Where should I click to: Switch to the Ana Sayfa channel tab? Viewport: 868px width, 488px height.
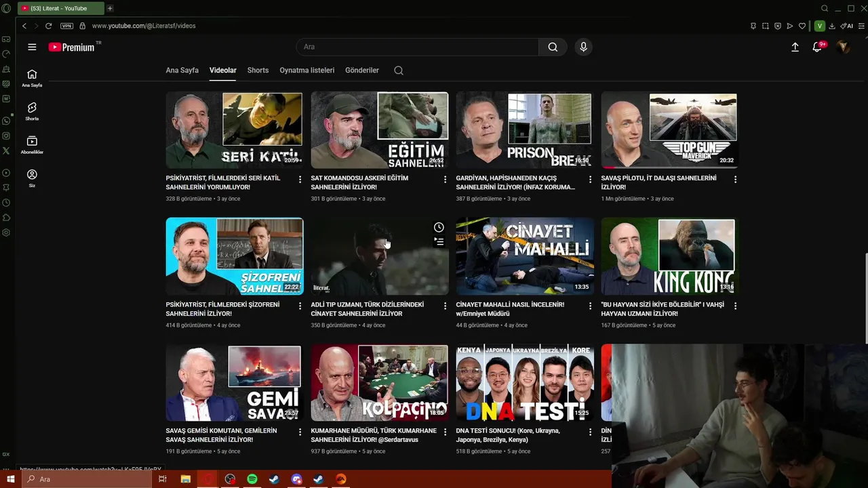(x=182, y=70)
